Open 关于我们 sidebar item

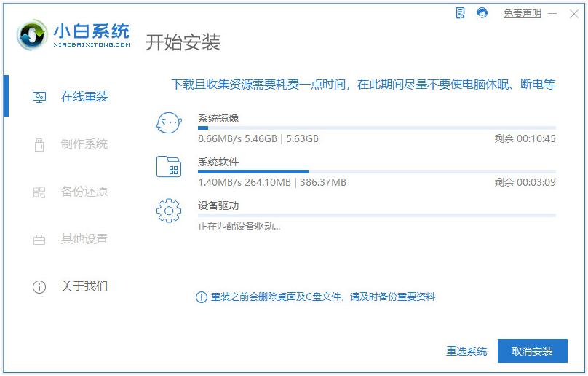pos(71,286)
